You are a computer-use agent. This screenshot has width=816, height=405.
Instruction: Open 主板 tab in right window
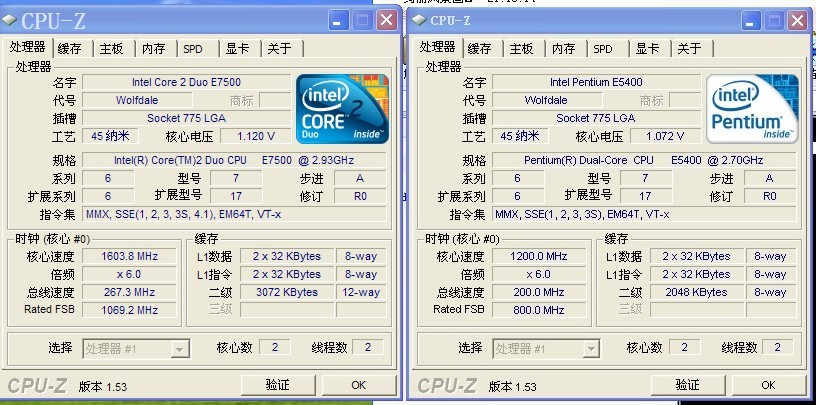(x=522, y=49)
